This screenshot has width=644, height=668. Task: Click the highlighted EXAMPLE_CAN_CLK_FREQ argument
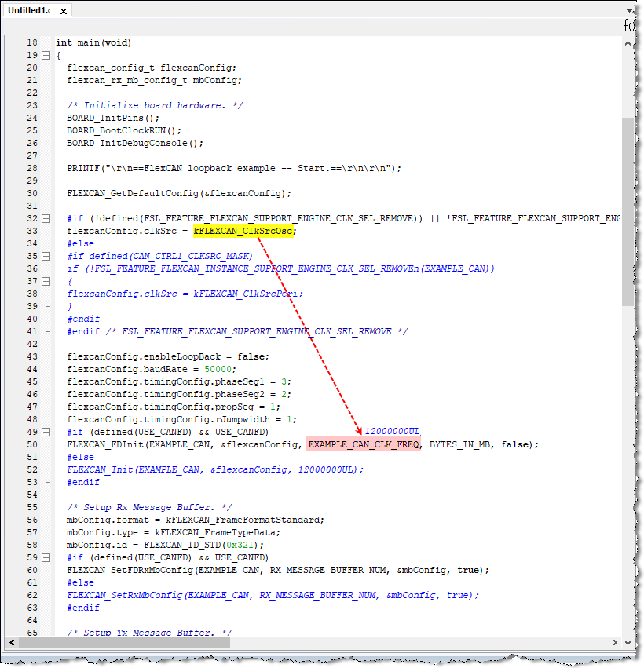(x=362, y=444)
